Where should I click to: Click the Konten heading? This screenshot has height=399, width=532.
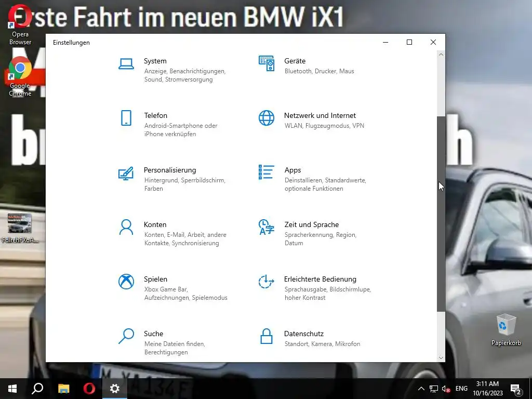coord(155,224)
